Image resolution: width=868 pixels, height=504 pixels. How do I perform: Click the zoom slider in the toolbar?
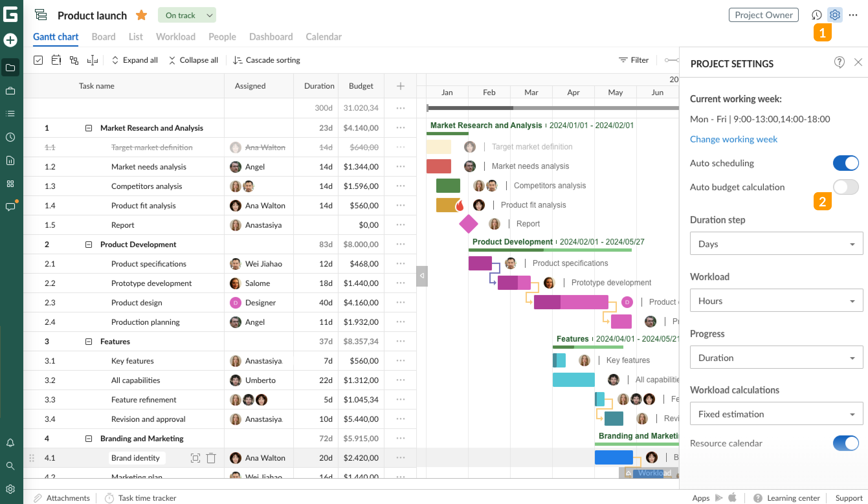coord(671,60)
